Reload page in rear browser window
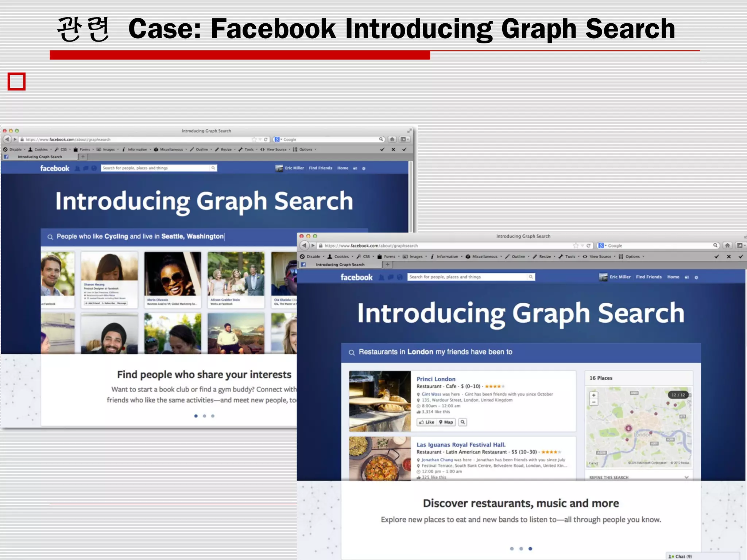 pyautogui.click(x=266, y=139)
